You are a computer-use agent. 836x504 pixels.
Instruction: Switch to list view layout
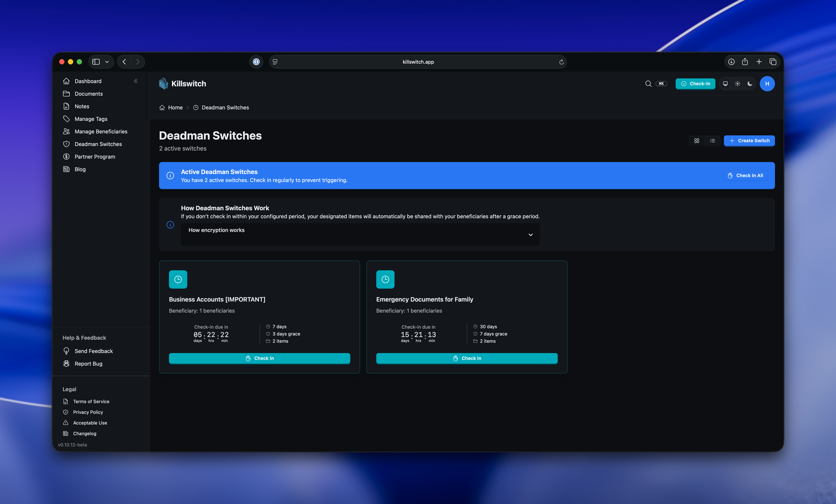(712, 140)
